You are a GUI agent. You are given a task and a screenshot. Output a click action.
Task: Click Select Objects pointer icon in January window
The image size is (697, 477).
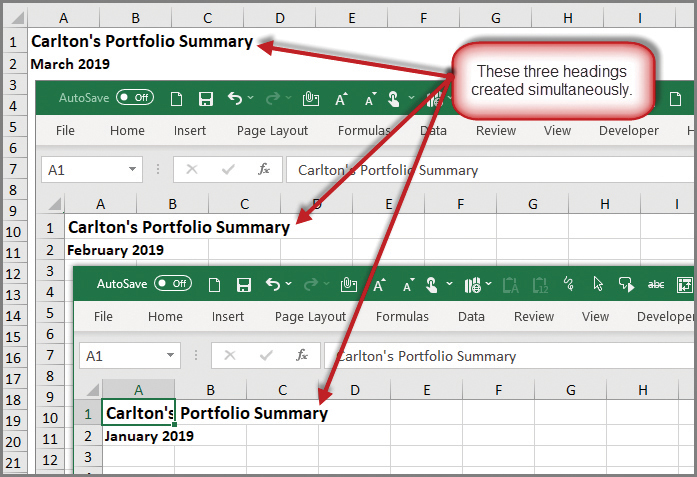597,284
